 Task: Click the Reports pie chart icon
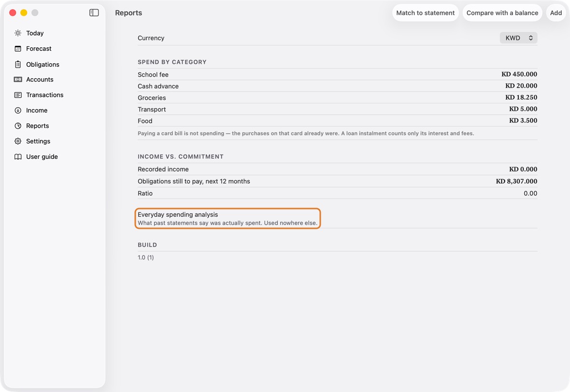click(x=18, y=126)
